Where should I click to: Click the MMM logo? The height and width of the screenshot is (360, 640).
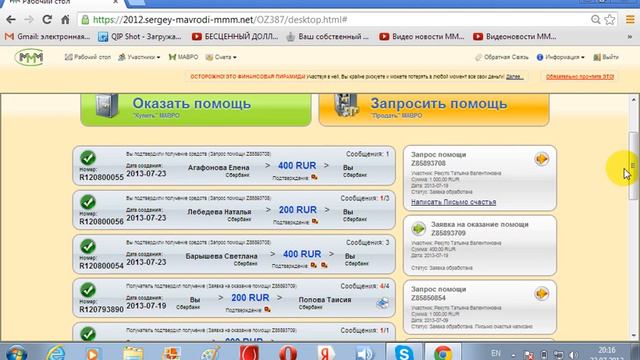click(29, 57)
